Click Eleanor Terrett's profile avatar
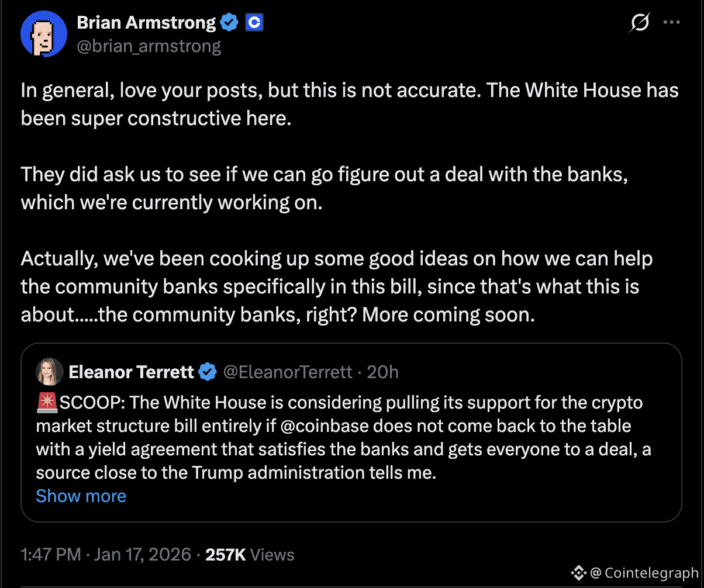Image resolution: width=704 pixels, height=588 pixels. coord(50,372)
